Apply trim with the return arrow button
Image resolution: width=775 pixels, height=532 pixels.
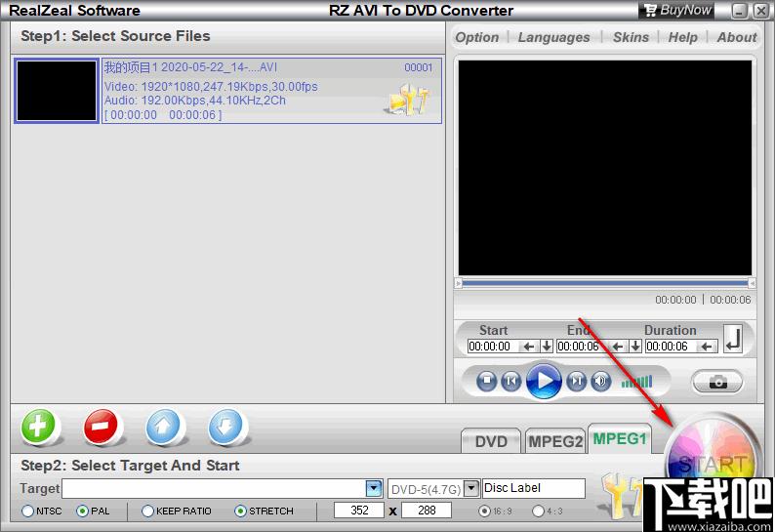(732, 339)
